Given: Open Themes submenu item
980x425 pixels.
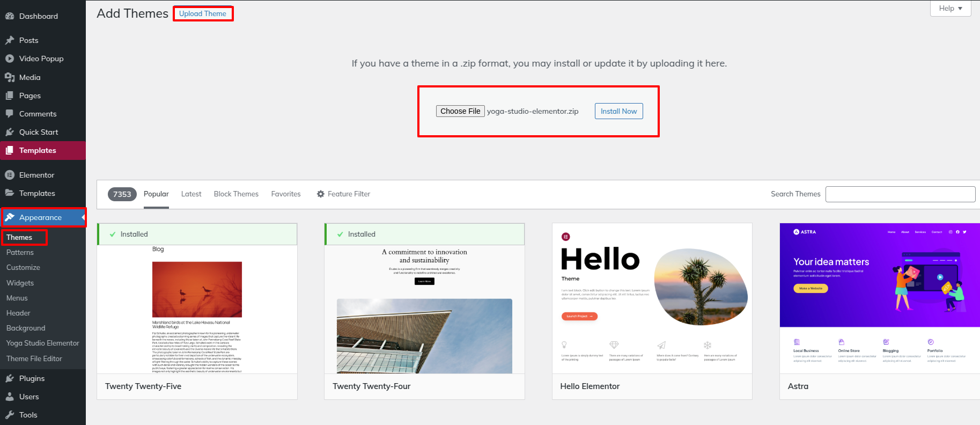Looking at the screenshot, I should (19, 237).
